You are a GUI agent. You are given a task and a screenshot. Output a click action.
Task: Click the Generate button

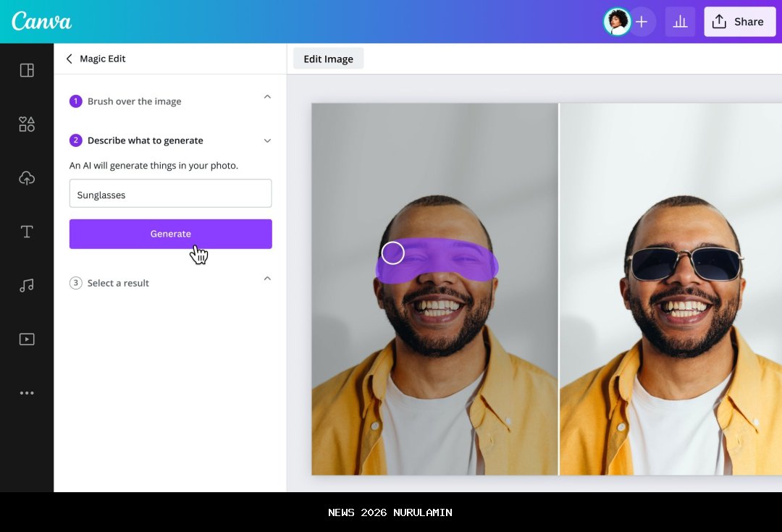click(x=170, y=233)
